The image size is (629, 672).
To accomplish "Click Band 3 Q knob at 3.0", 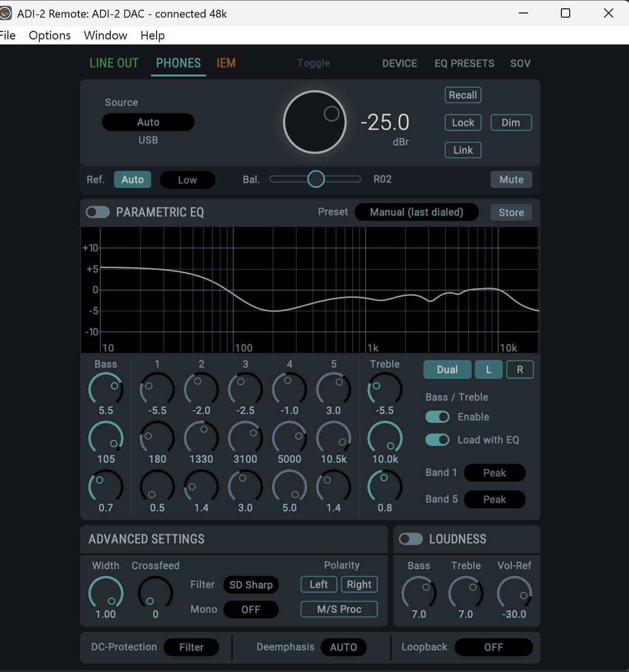I will [x=245, y=486].
